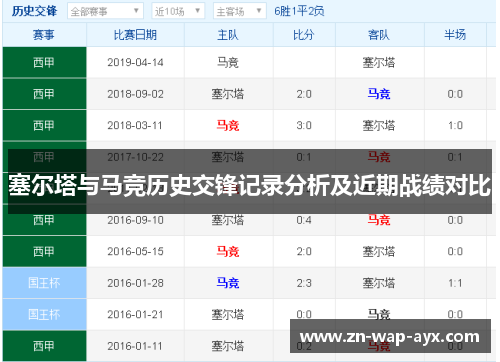Click the 西甲 cell in the 2018-03-11 row
This screenshot has width=500, height=362.
[44, 125]
